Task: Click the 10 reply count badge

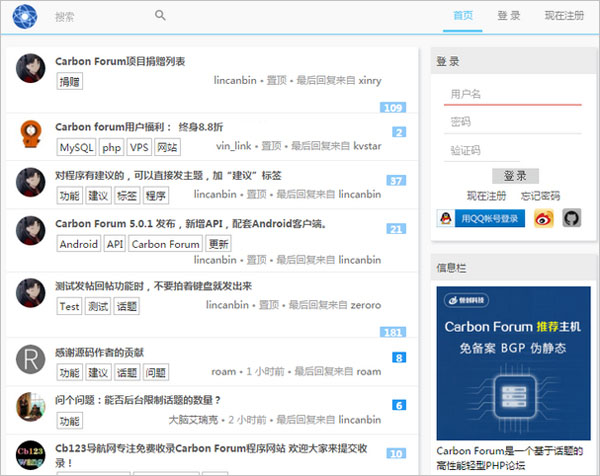Action: [x=396, y=453]
